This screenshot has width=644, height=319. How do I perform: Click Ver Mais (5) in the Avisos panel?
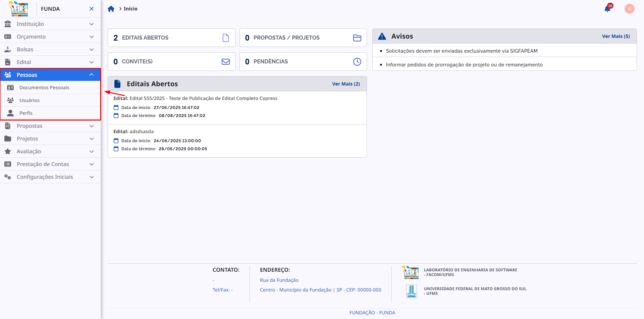pyautogui.click(x=616, y=36)
